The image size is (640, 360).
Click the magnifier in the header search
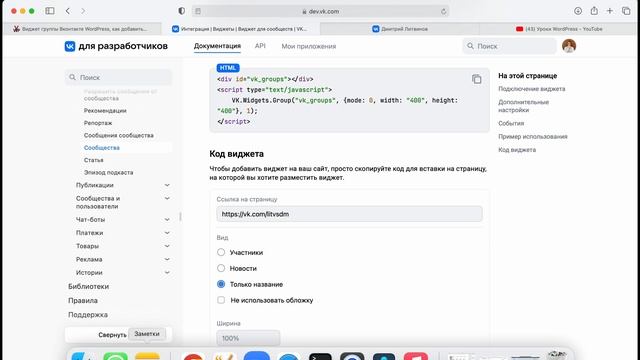pyautogui.click(x=470, y=46)
